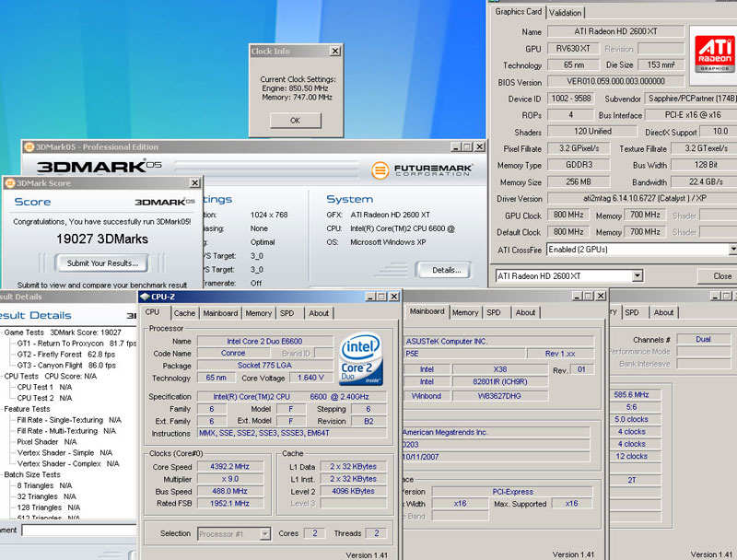Collapse the Game Tests tree node
The height and width of the screenshot is (560, 737).
(x=63, y=332)
